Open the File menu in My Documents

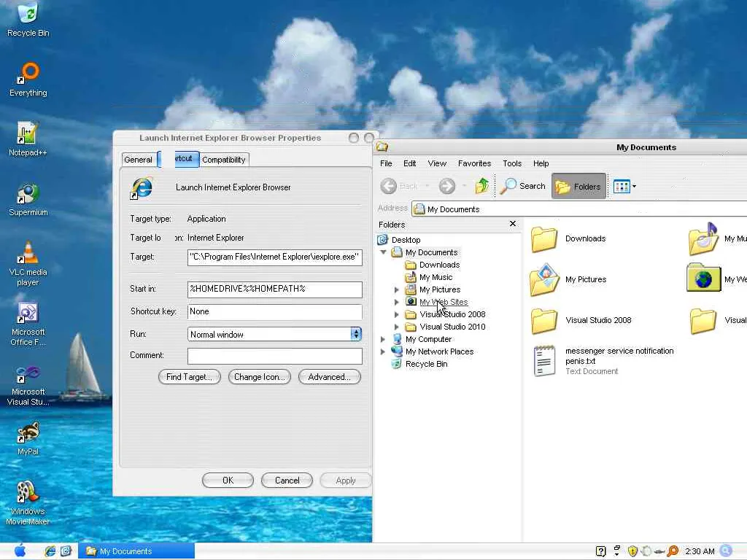(386, 163)
